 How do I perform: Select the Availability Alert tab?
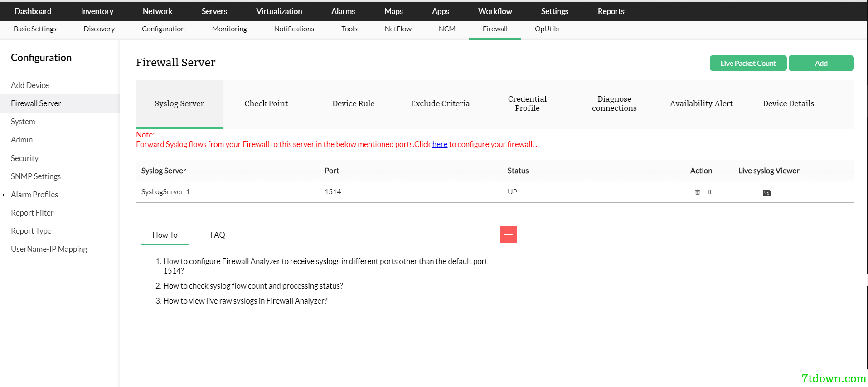pyautogui.click(x=702, y=104)
